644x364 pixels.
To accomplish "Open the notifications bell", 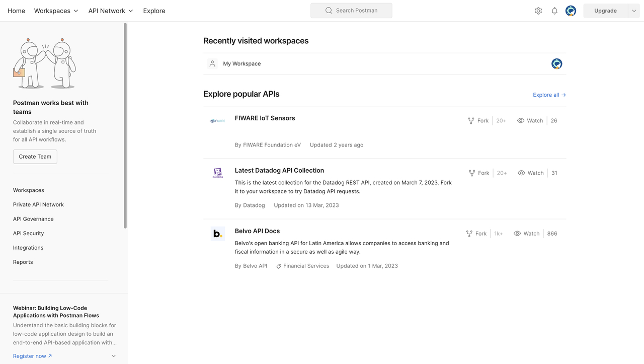I will coord(554,11).
